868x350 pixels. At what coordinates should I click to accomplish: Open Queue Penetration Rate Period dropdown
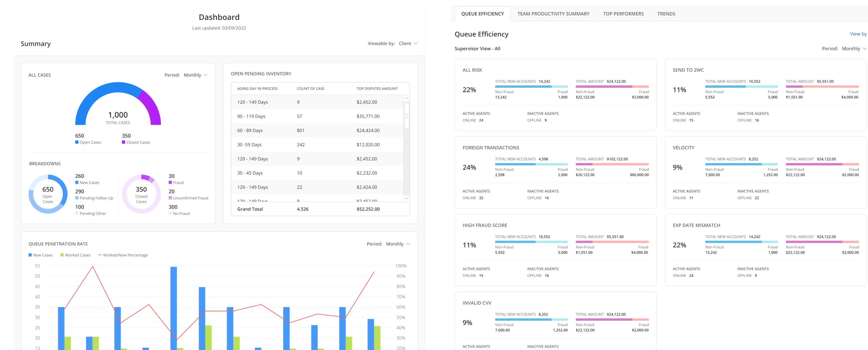398,244
